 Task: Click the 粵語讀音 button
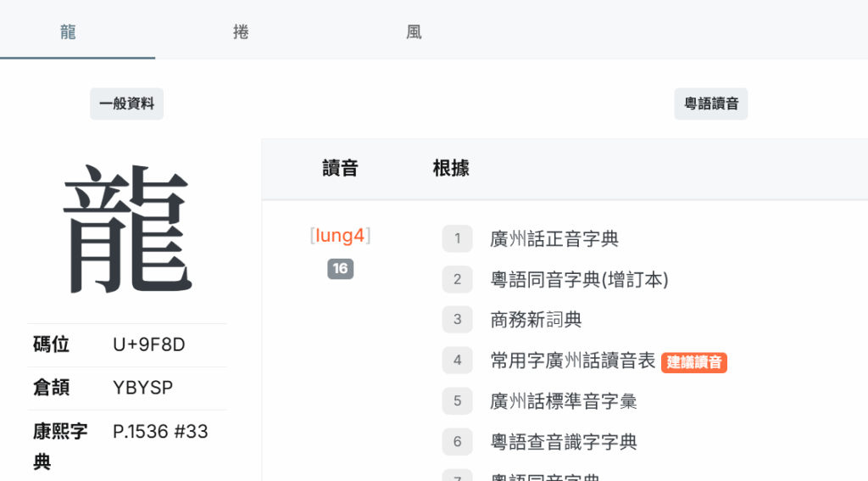(711, 104)
